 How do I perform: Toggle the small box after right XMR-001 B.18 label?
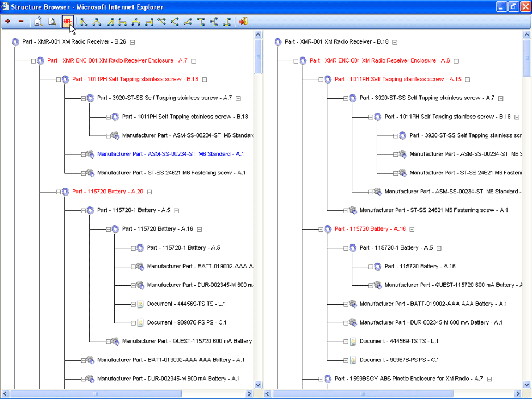click(x=395, y=42)
